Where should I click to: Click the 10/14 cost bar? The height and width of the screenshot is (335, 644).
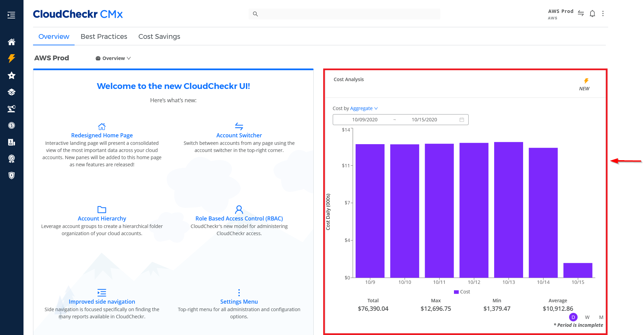click(x=543, y=213)
